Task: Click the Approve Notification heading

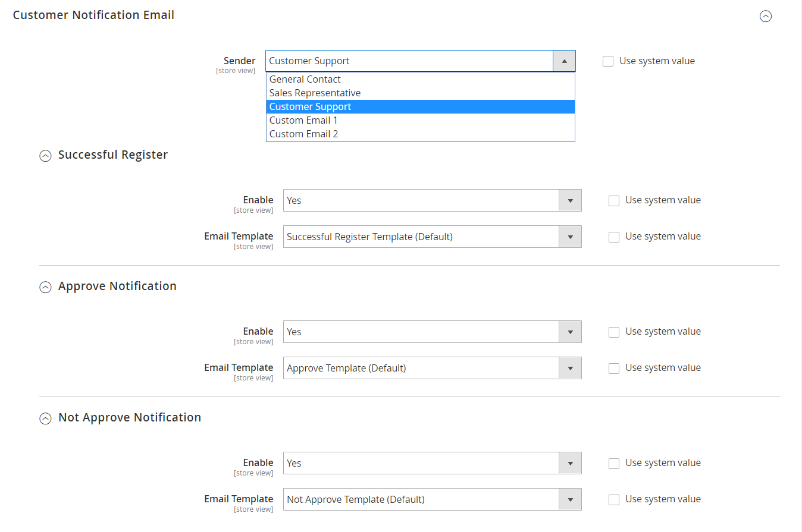Action: [x=117, y=286]
